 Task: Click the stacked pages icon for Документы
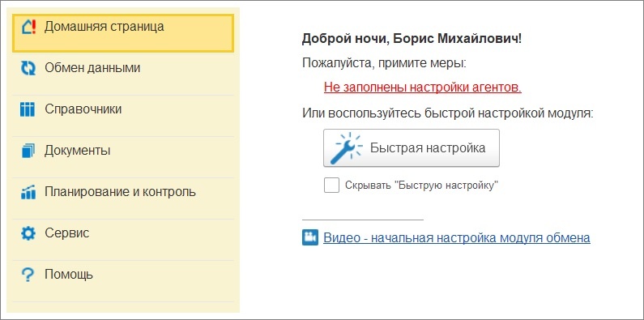pos(28,151)
